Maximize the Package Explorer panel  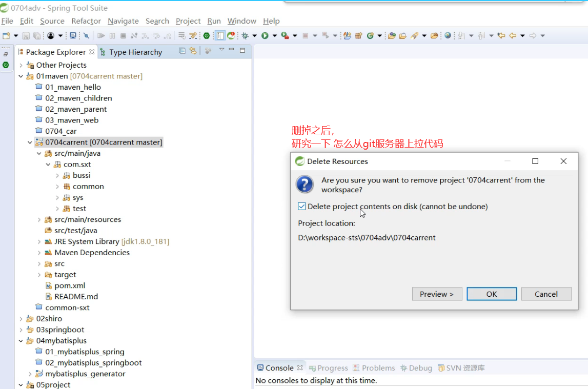[x=242, y=50]
